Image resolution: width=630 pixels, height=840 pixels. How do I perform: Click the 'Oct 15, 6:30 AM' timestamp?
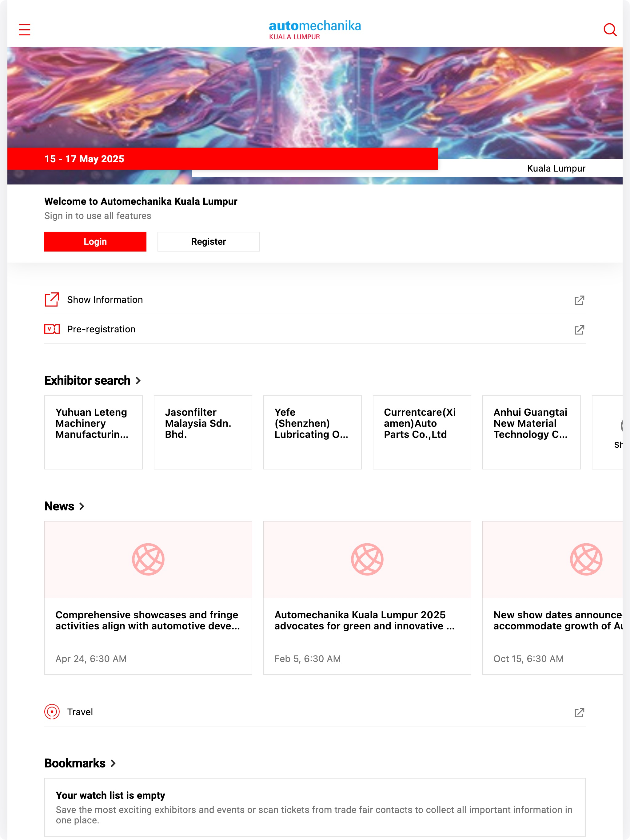tap(528, 659)
